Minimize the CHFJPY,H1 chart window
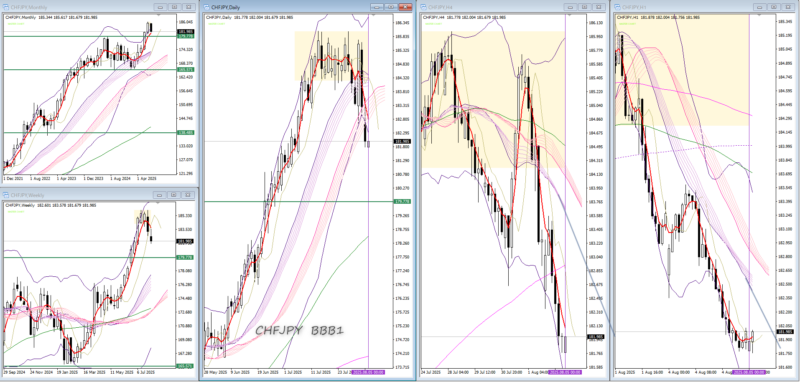The height and width of the screenshot is (382, 800). click(761, 7)
